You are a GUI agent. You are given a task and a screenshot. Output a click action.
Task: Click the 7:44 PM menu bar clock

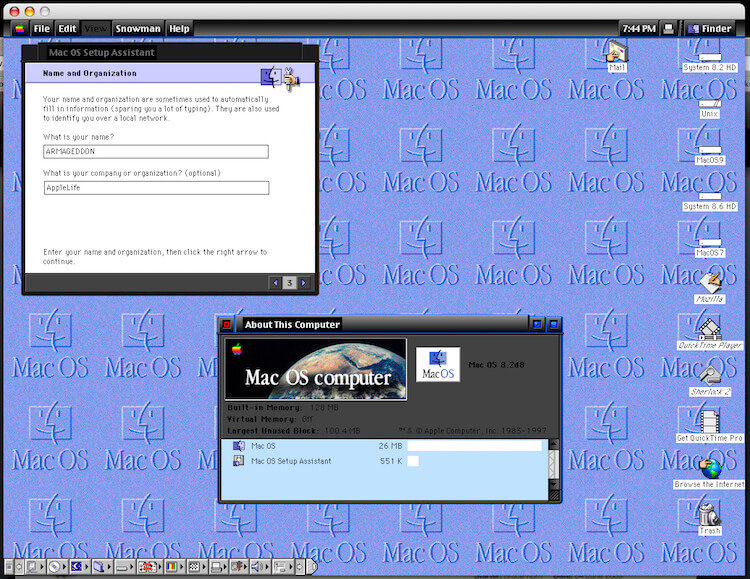(x=639, y=29)
